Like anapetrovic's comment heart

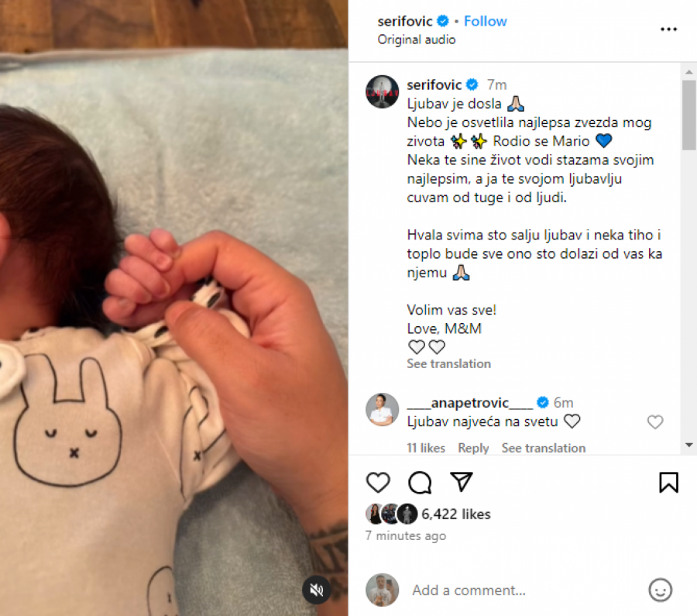click(654, 422)
